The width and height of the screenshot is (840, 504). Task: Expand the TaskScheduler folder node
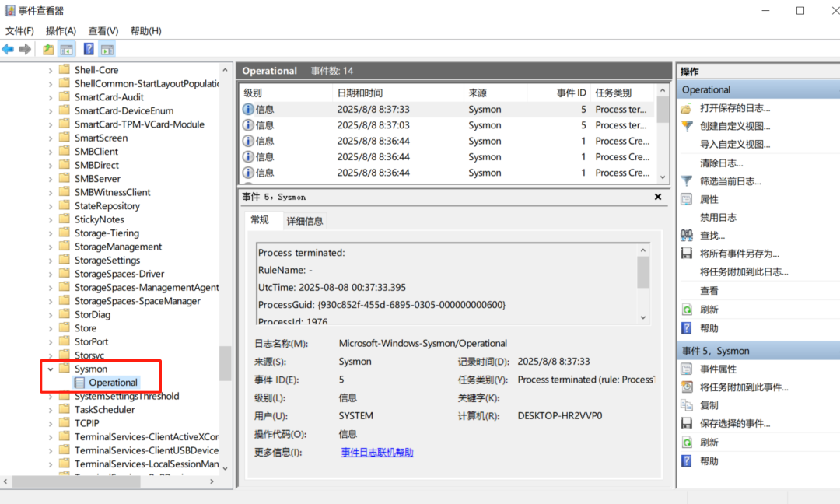click(x=51, y=410)
